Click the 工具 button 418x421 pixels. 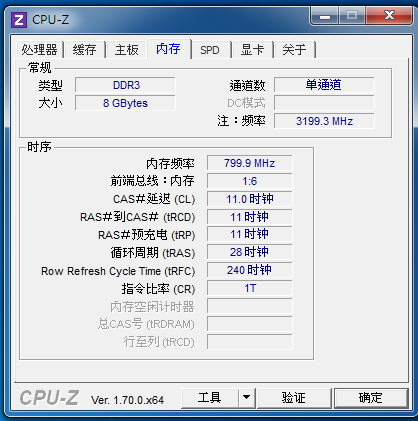point(210,398)
